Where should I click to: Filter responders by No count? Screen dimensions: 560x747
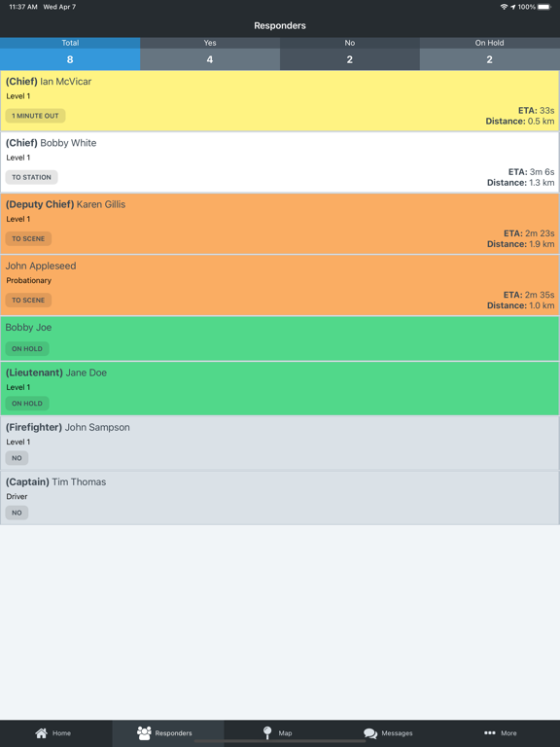350,53
